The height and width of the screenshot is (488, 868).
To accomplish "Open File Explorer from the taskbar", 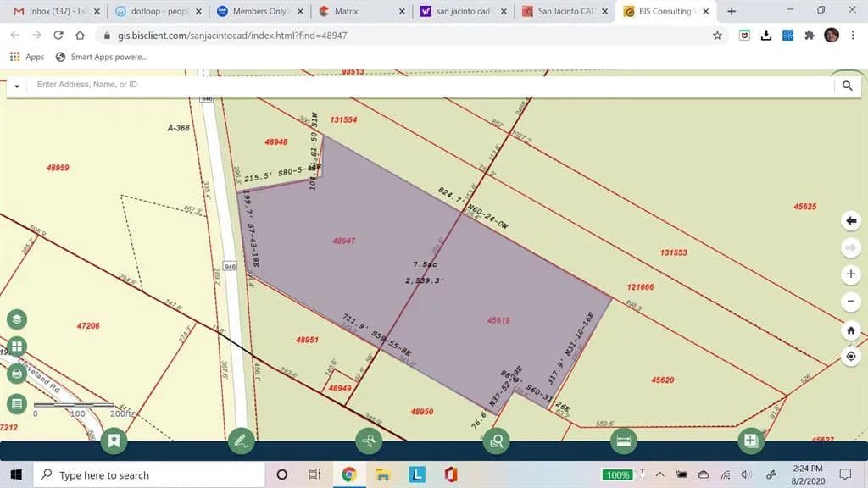I will pos(382,474).
